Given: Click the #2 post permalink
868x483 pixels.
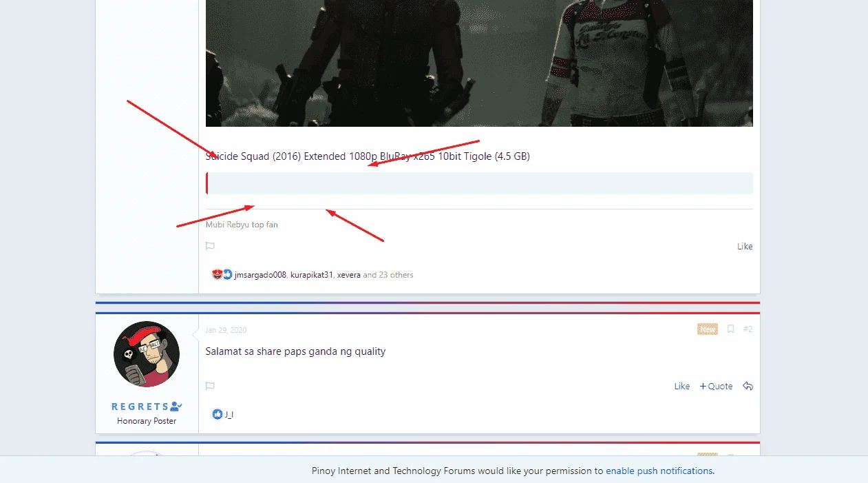Looking at the screenshot, I should 748,329.
